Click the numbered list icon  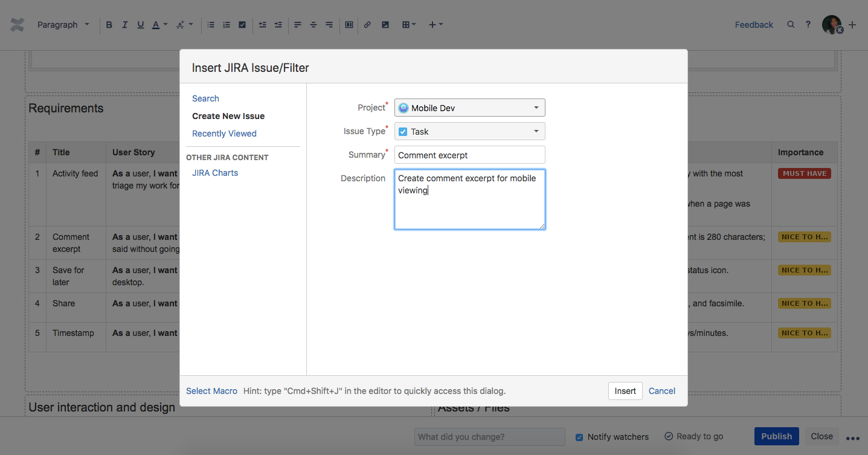pos(227,25)
